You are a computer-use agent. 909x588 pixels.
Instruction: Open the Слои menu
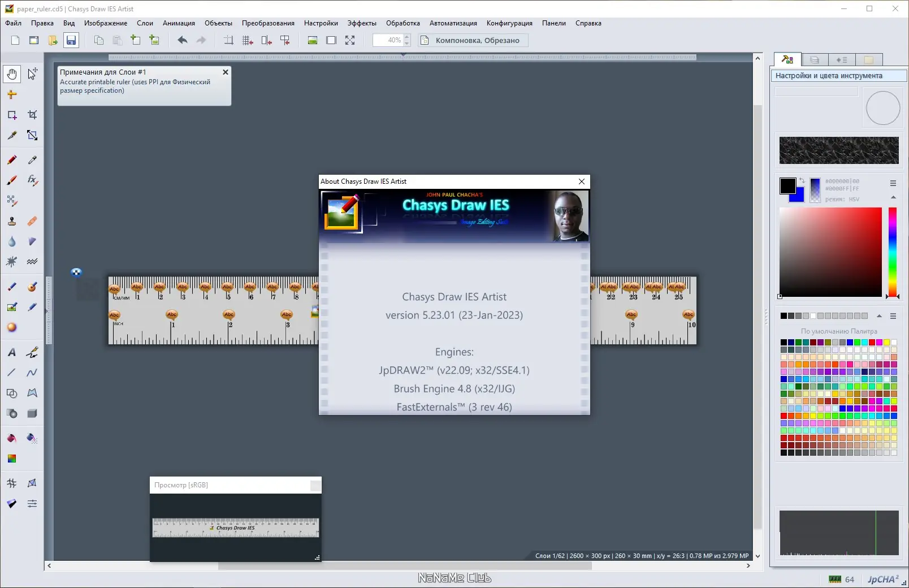[x=145, y=23]
